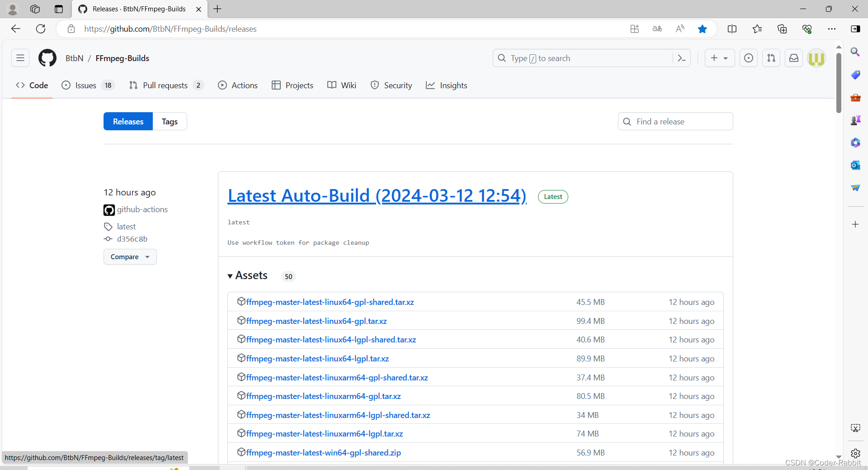This screenshot has height=470, width=868.
Task: Reload the page with refresh icon
Action: 41,29
